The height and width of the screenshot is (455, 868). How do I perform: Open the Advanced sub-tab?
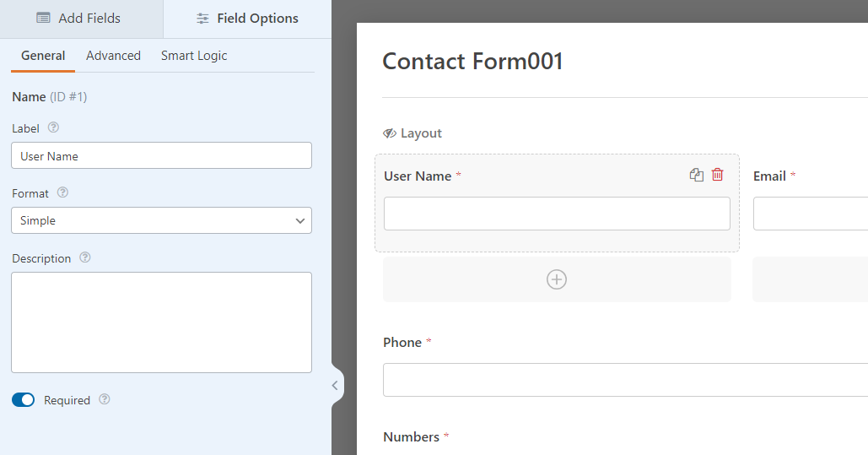113,56
